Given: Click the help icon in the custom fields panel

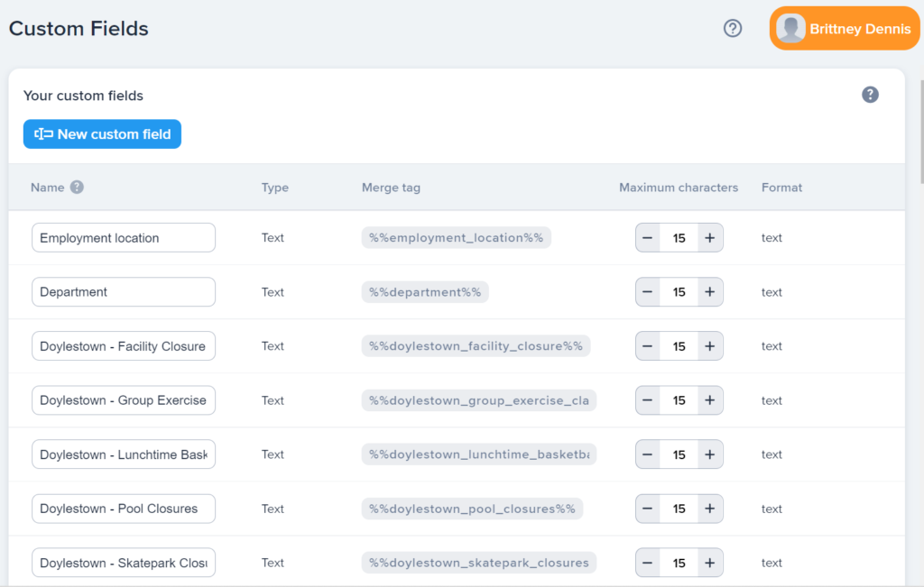Looking at the screenshot, I should click(870, 95).
